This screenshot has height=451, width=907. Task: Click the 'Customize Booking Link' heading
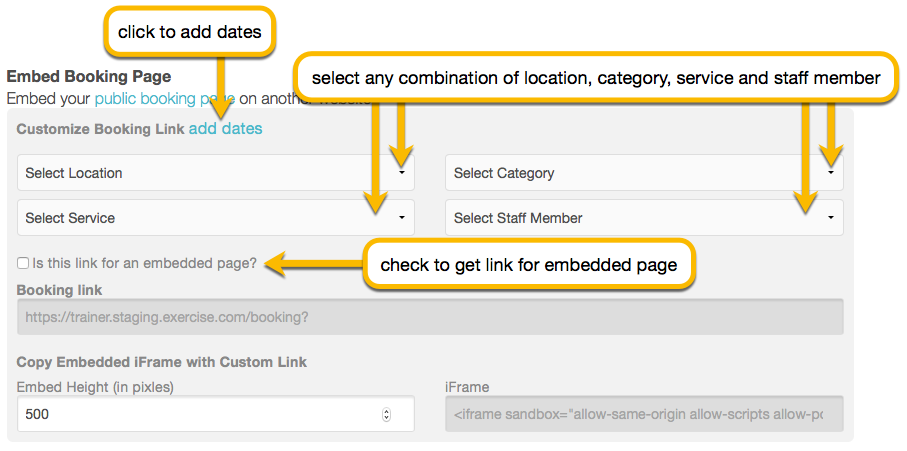101,128
